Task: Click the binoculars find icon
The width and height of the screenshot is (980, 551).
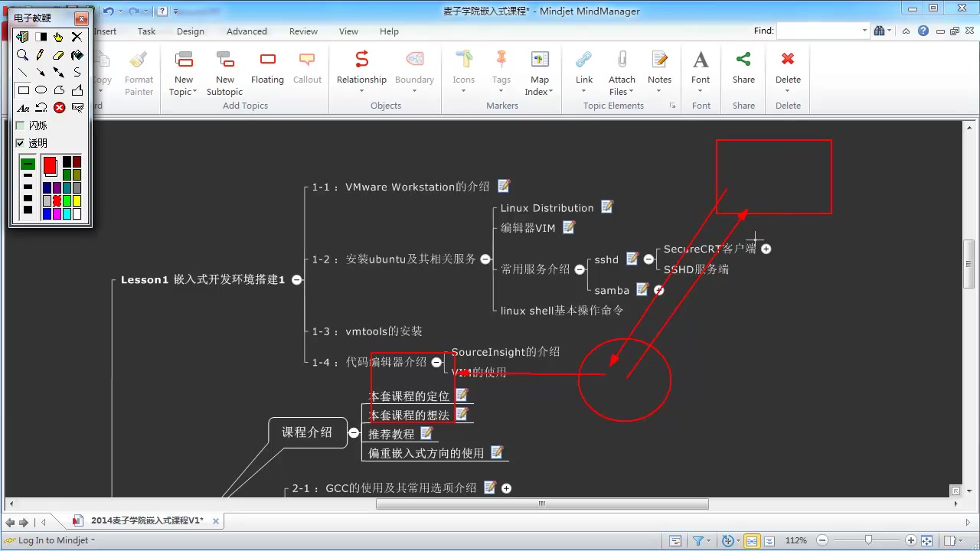Action: [880, 31]
